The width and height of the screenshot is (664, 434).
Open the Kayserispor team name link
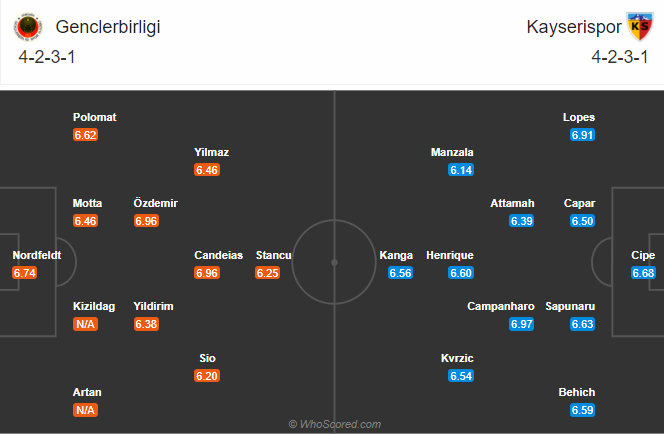(574, 27)
